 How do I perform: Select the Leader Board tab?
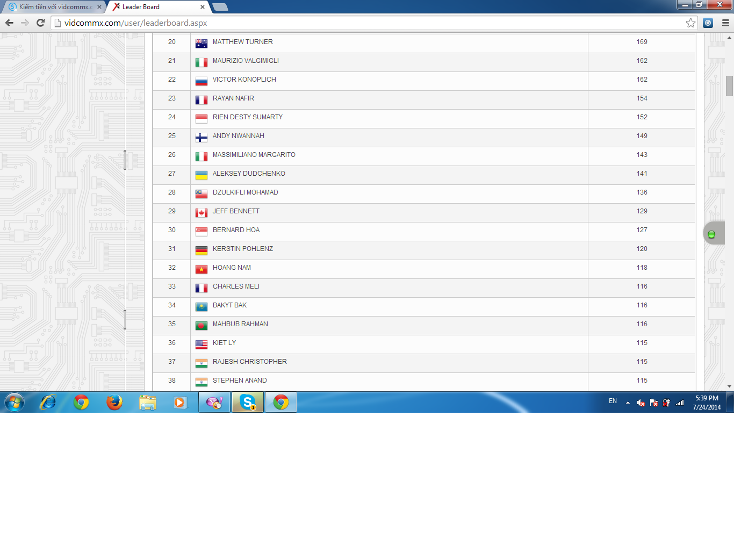[x=157, y=7]
